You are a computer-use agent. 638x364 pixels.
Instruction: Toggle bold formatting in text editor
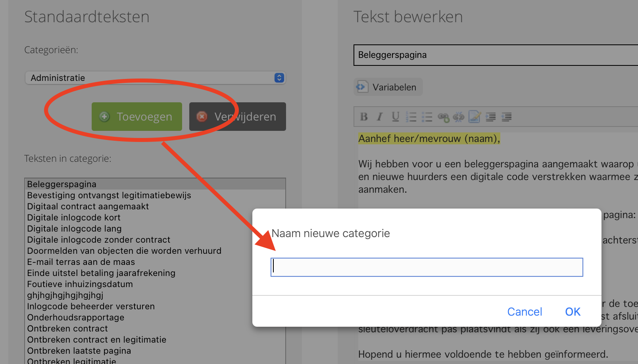364,117
